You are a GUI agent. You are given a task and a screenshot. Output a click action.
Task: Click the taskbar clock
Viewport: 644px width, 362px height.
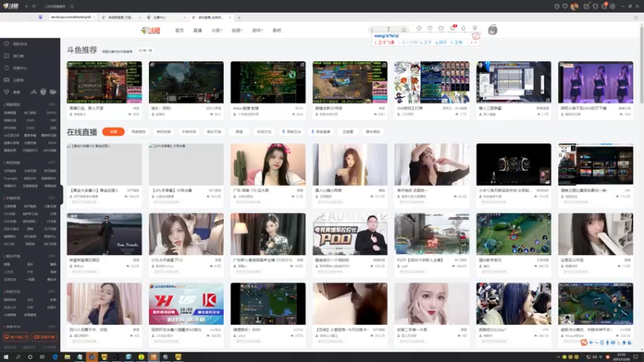[x=621, y=356]
